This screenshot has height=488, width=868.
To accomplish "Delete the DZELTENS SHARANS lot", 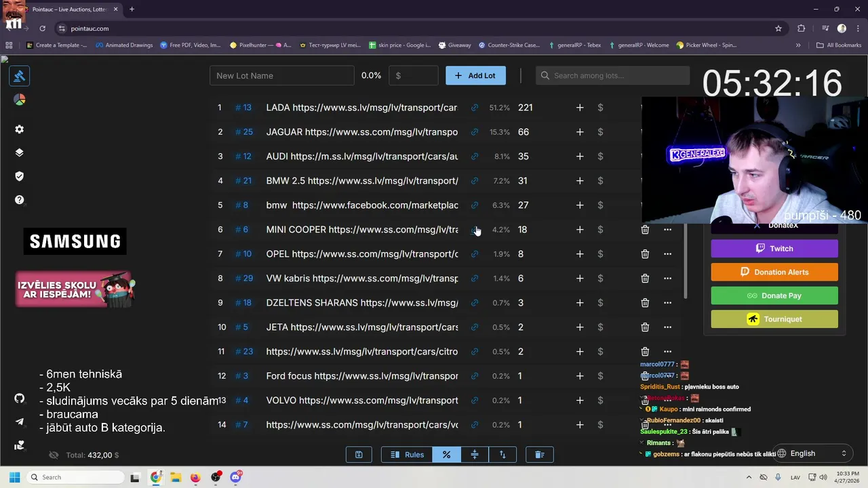I will [645, 303].
